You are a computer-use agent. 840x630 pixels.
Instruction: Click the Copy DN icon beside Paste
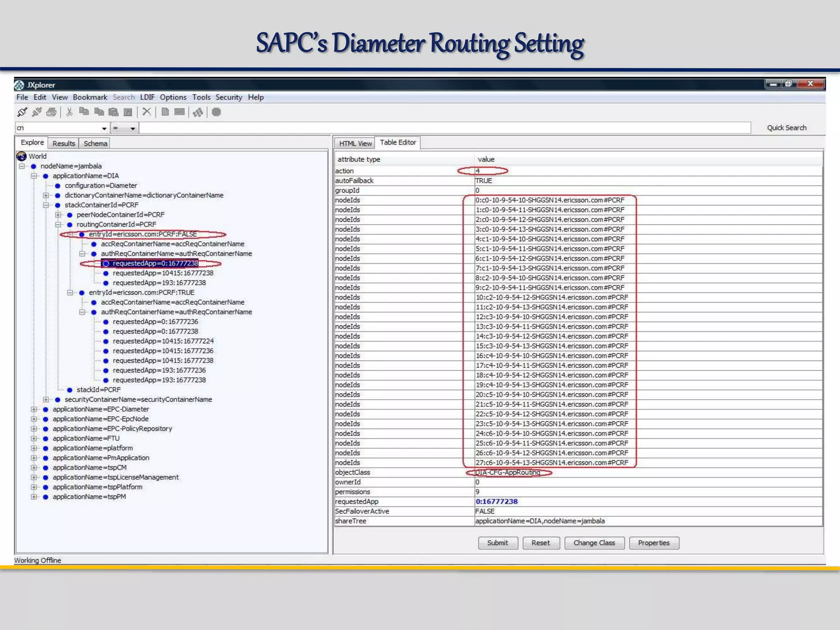99,112
